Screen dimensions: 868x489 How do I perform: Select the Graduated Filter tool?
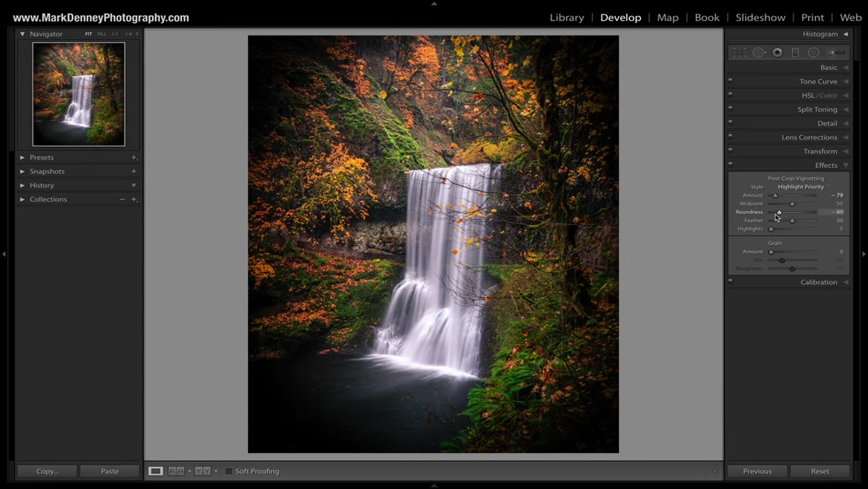tap(796, 52)
